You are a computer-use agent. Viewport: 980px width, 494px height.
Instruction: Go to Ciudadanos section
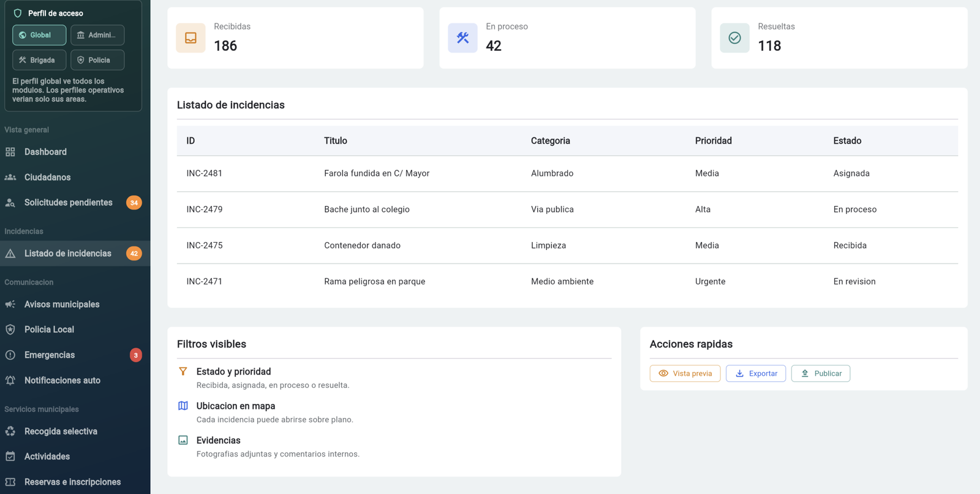coord(75,177)
